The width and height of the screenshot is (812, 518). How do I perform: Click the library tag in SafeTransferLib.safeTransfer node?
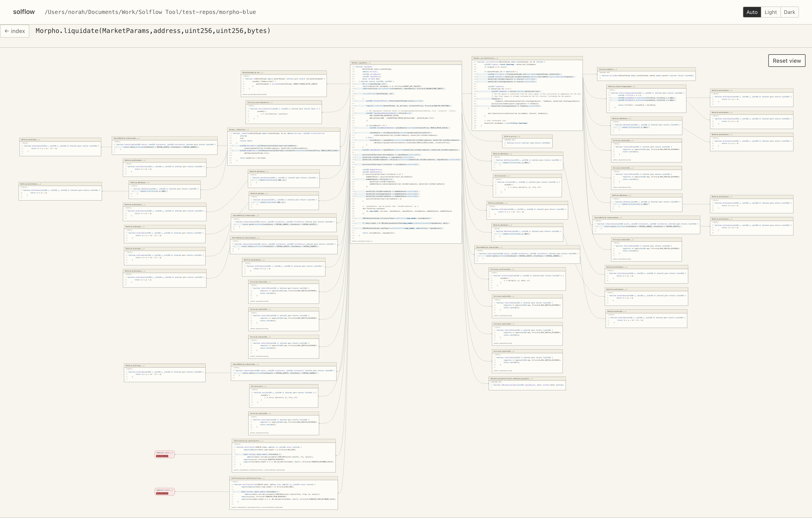(x=237, y=444)
